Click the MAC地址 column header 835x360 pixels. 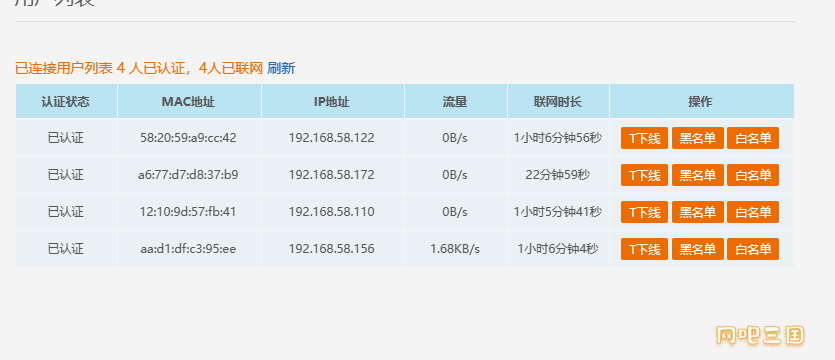[189, 101]
